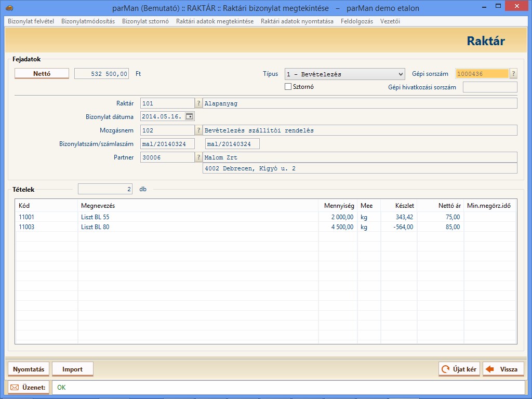Toggle the Sztornó checkbox

pos(288,87)
